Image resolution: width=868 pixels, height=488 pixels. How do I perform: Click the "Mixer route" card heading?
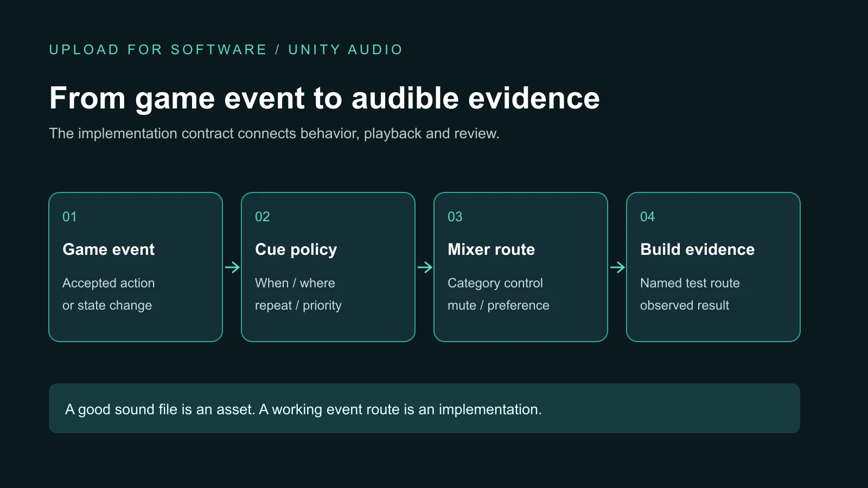click(491, 249)
